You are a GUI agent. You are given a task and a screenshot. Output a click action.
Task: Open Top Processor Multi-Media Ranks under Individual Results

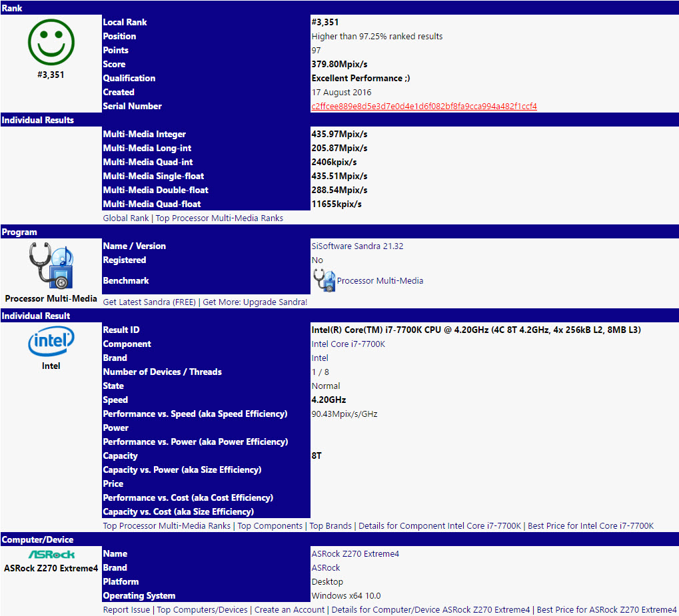click(219, 218)
